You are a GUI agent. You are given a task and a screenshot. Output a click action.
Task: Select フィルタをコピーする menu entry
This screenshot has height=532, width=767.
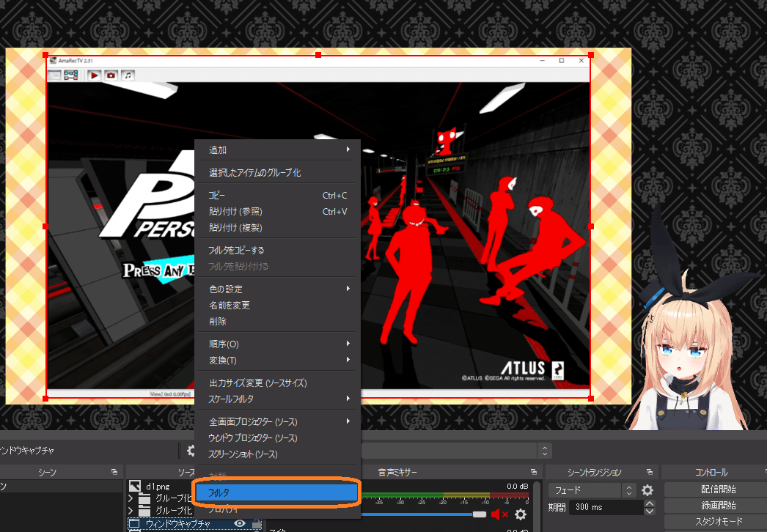[x=277, y=250]
